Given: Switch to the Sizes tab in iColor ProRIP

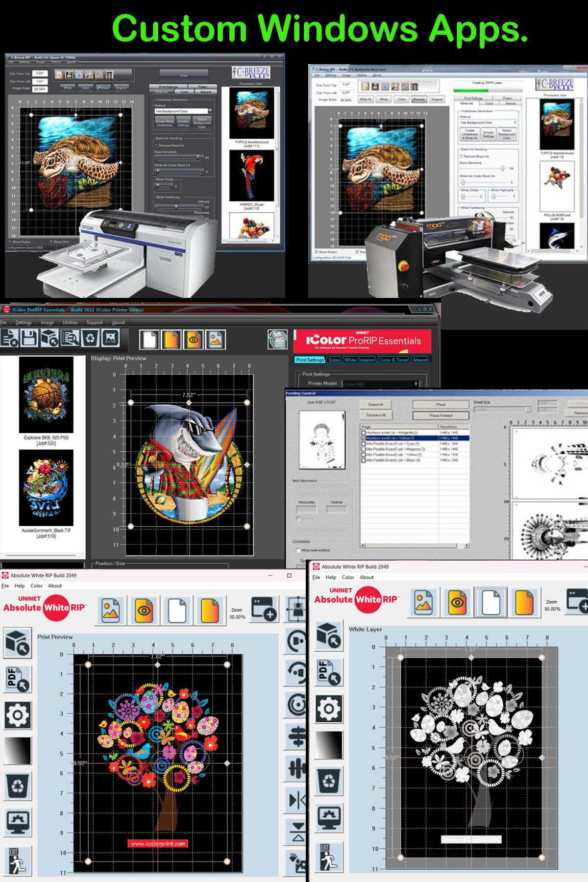Looking at the screenshot, I should (334, 360).
